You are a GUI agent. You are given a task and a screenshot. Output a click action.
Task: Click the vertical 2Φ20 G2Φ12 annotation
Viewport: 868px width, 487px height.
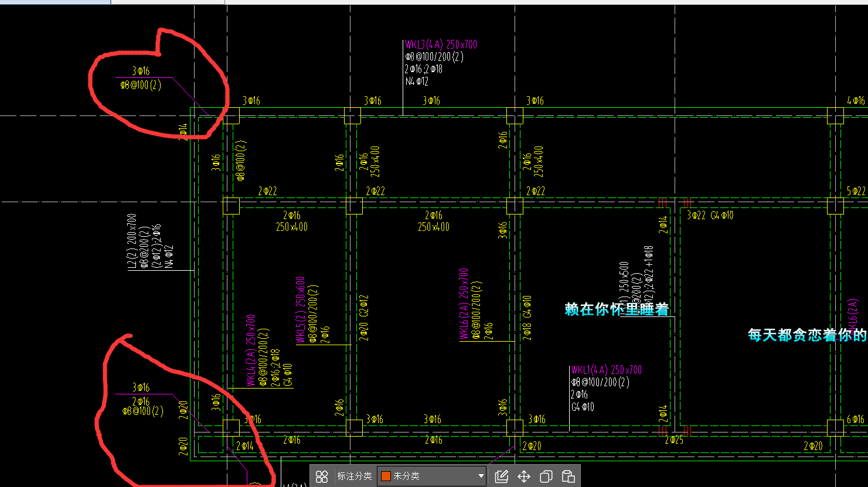point(364,318)
